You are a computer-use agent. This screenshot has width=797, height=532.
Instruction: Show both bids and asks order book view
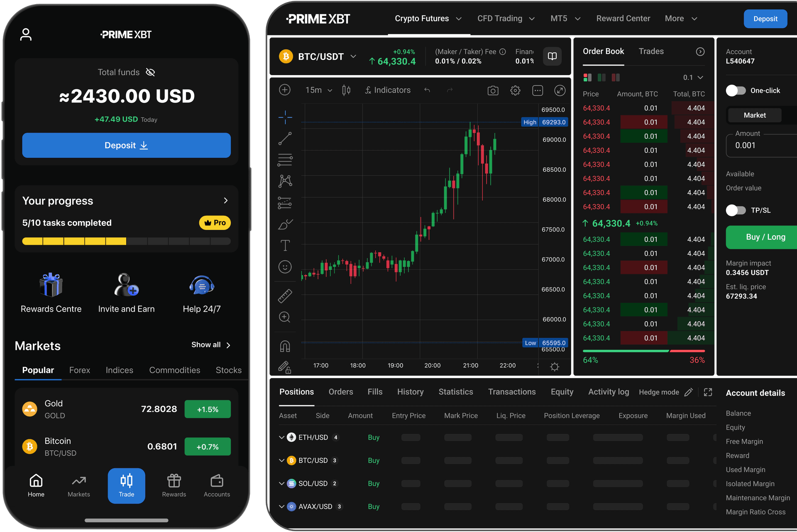587,78
